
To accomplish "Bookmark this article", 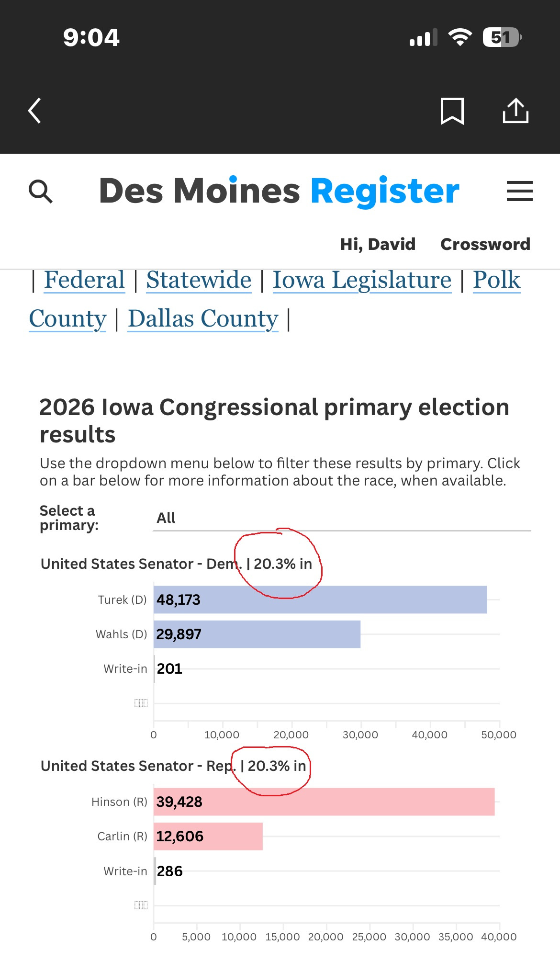I will click(x=452, y=111).
